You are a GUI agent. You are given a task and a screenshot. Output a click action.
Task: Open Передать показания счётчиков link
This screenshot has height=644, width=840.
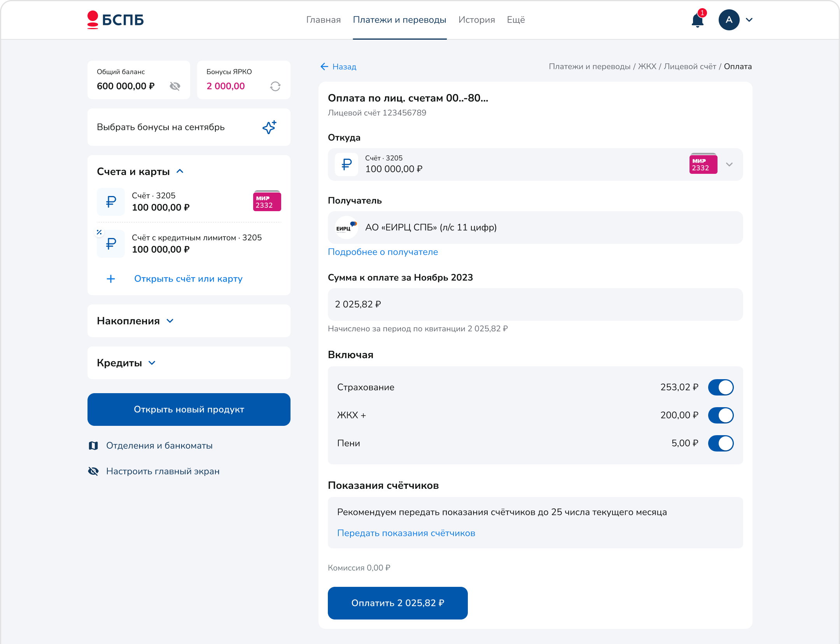pyautogui.click(x=406, y=533)
